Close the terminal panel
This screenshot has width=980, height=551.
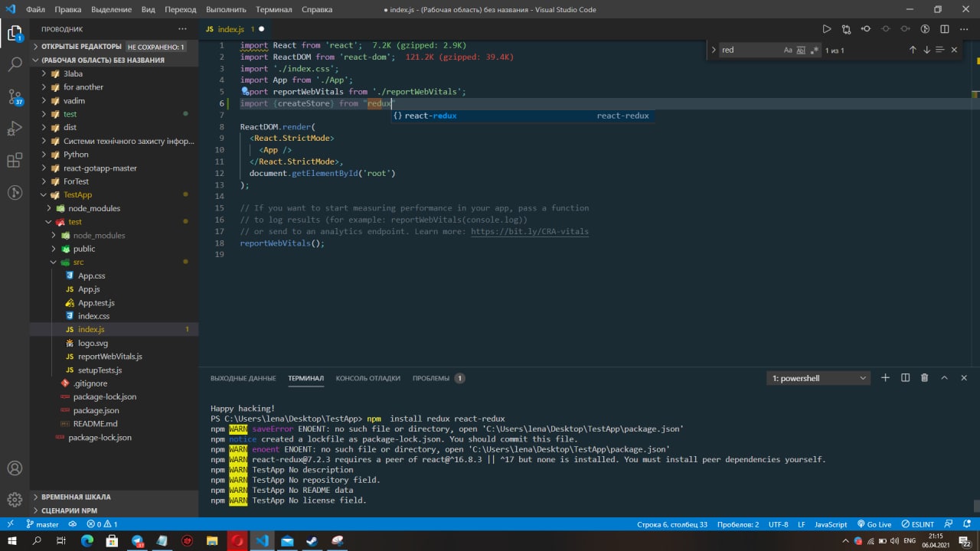click(963, 378)
